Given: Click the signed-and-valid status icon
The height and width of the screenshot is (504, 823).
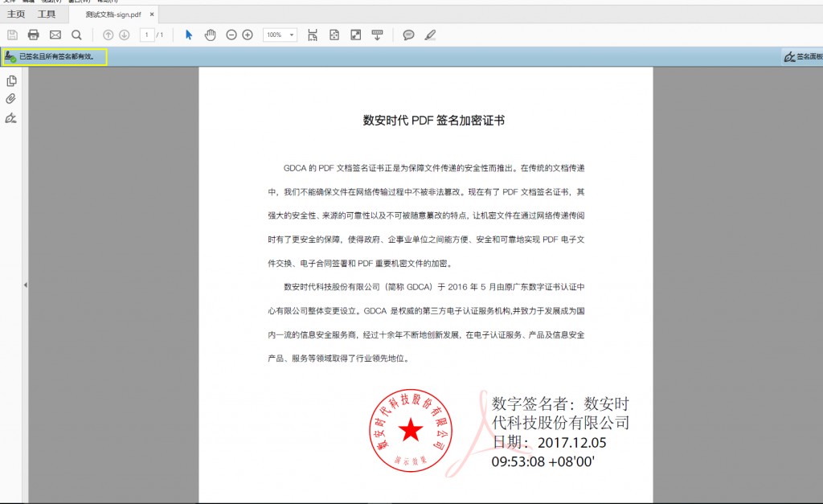Looking at the screenshot, I should pos(10,56).
